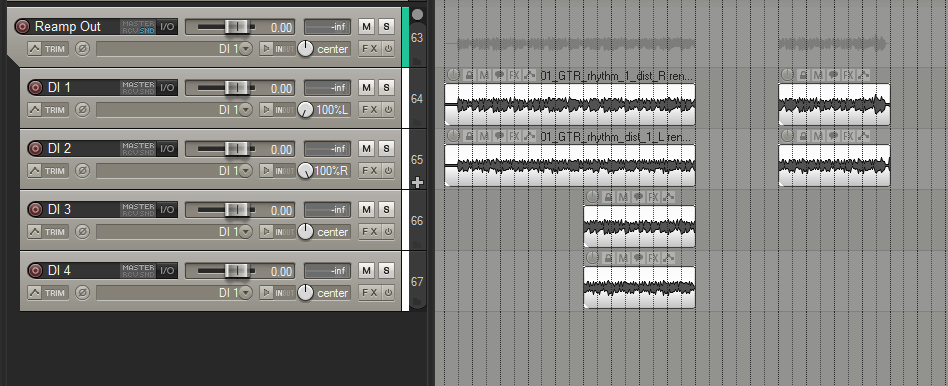The height and width of the screenshot is (386, 948).
Task: Lock the DI 3 audio item
Action: click(x=608, y=197)
